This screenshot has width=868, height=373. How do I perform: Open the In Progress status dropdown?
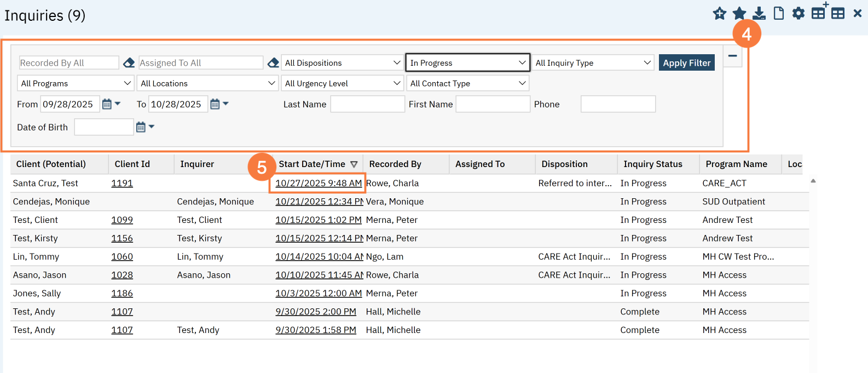pyautogui.click(x=467, y=63)
